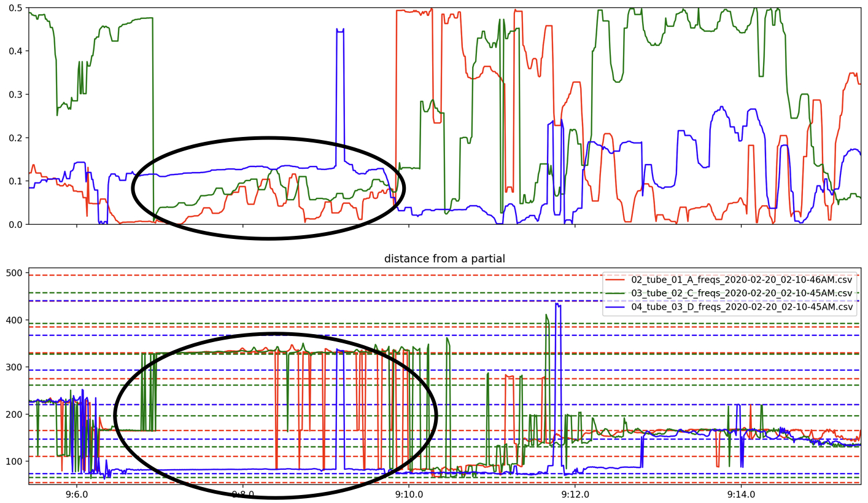Viewport: 868px width, 503px height.
Task: Click the 0.3 y-axis label in top plot
Action: [x=15, y=95]
